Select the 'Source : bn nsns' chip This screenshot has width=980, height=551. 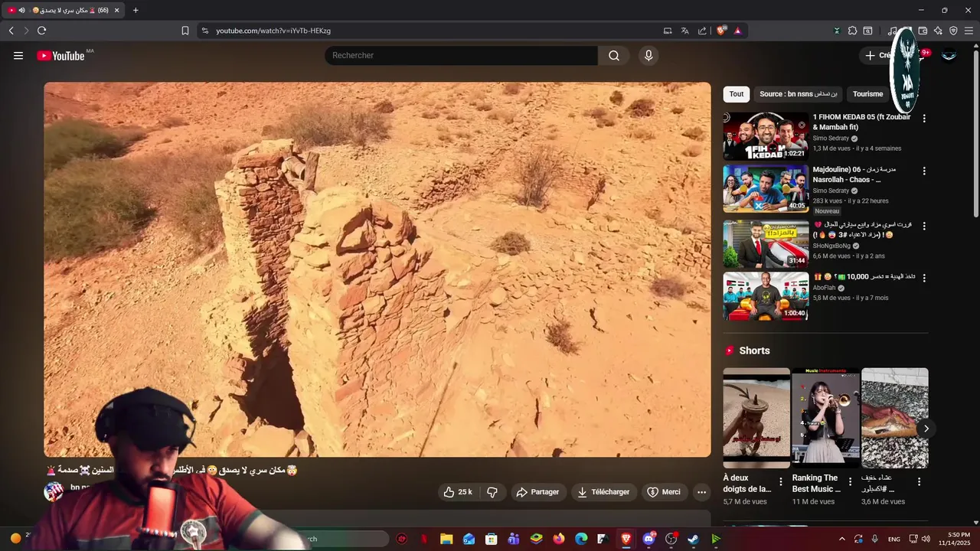799,94
